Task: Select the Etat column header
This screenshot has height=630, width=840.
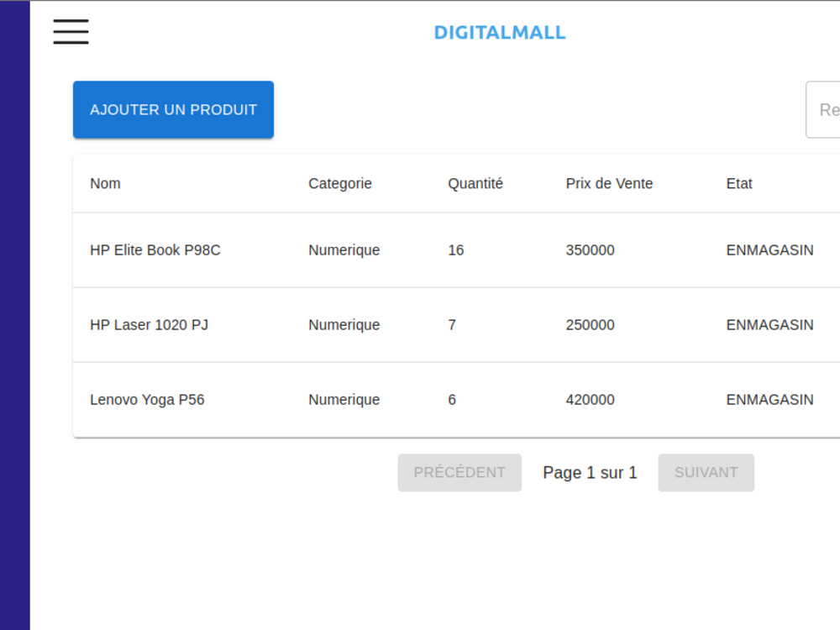Action: [x=739, y=183]
